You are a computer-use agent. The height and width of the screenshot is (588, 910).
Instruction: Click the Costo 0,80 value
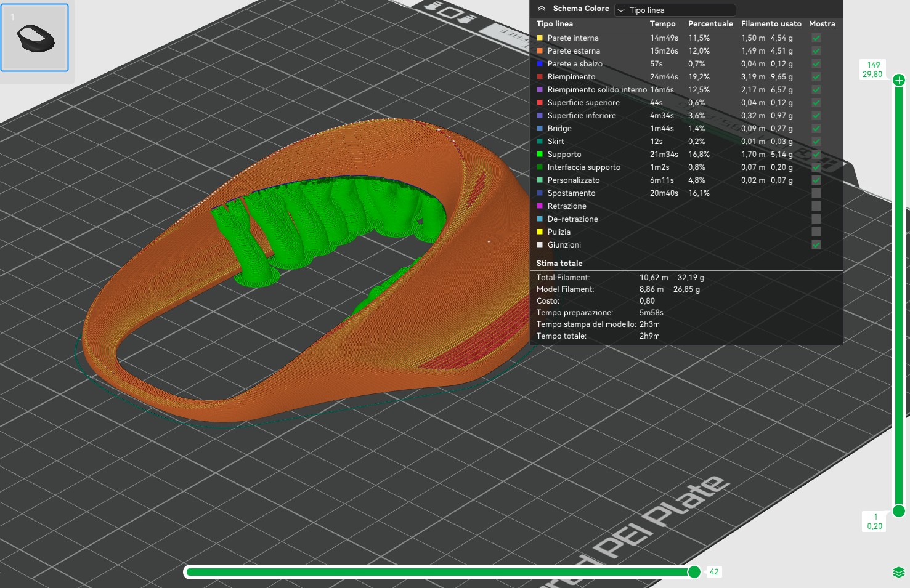point(647,300)
